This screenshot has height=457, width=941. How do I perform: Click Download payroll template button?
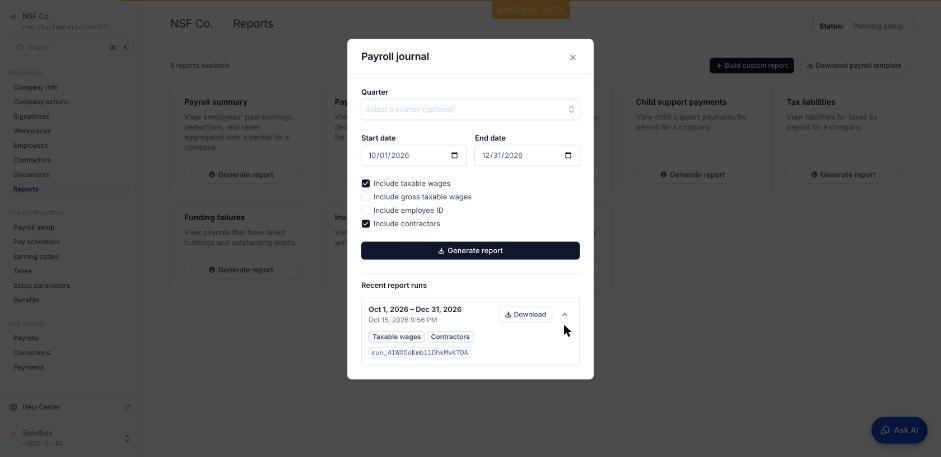[x=853, y=66]
